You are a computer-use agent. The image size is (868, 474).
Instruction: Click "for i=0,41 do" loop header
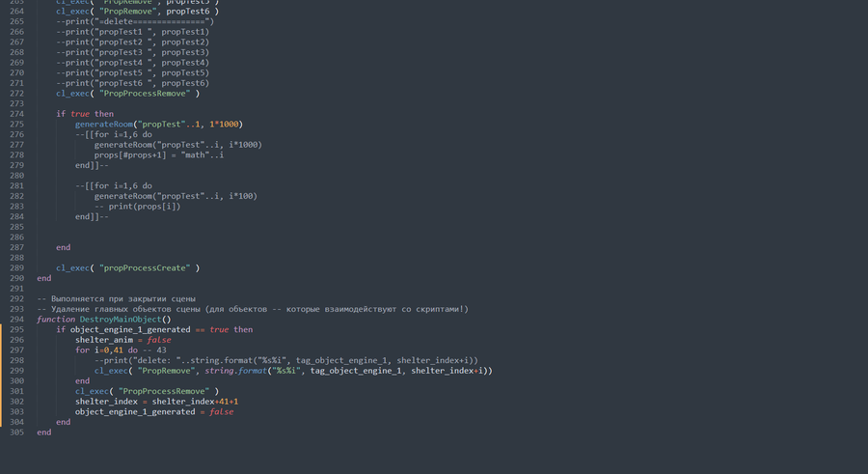(x=106, y=349)
